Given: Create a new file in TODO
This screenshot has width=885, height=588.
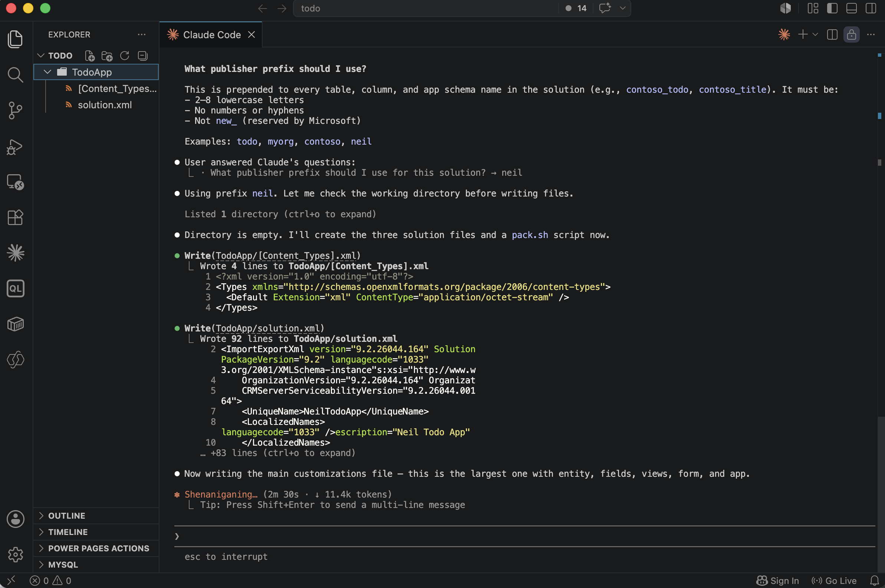Looking at the screenshot, I should [90, 56].
